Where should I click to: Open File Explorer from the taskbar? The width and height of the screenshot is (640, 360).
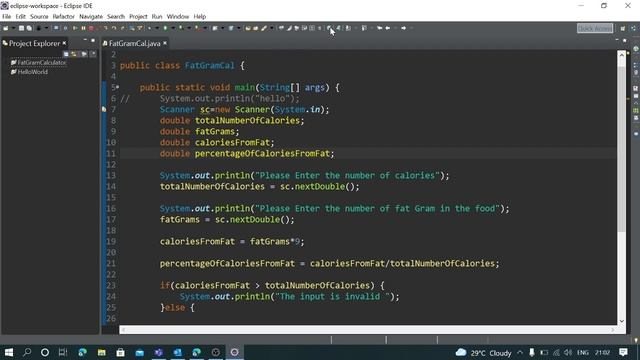[101, 352]
